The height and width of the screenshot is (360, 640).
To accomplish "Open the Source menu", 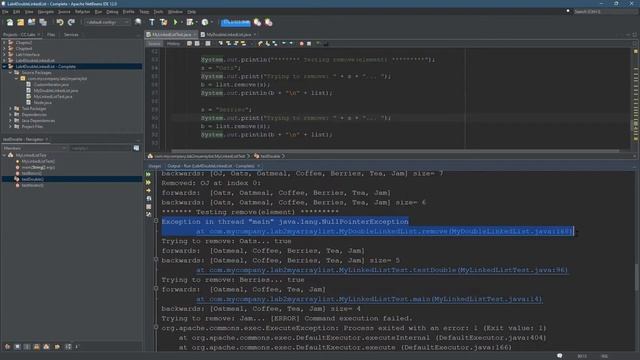I will [x=64, y=12].
